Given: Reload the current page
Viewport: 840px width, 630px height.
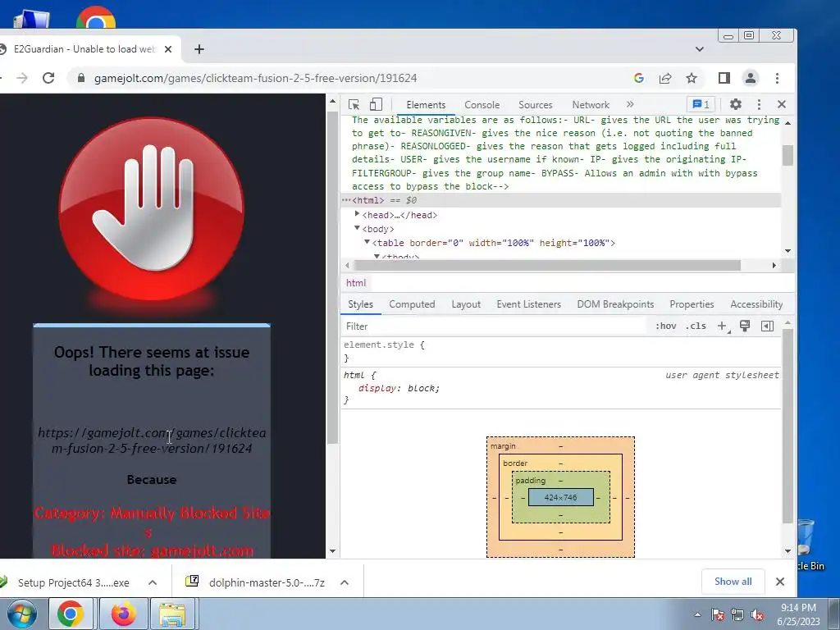Looking at the screenshot, I should point(48,78).
